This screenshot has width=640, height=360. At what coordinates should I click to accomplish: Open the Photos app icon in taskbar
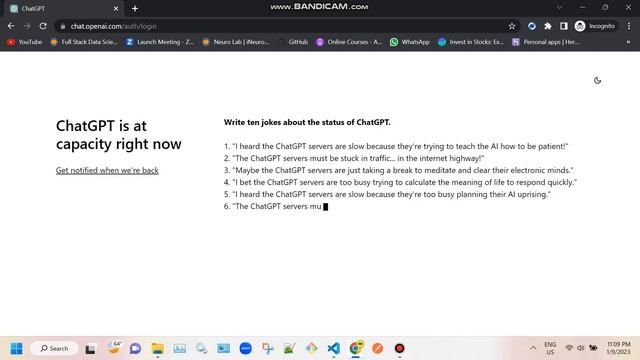(x=180, y=348)
